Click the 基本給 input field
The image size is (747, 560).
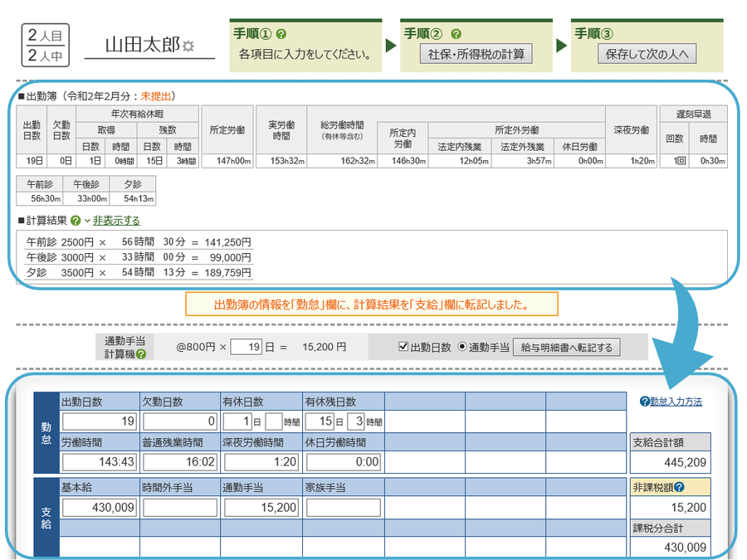(98, 507)
